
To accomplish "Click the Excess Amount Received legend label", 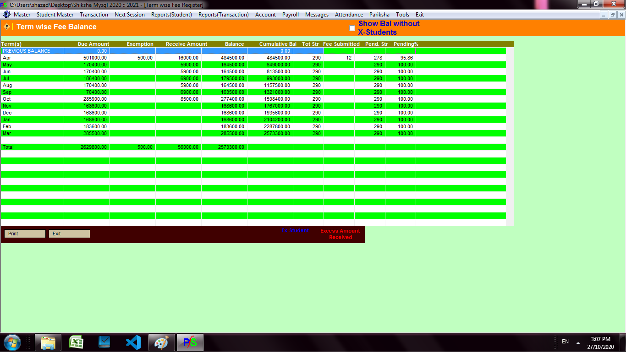I will point(340,234).
